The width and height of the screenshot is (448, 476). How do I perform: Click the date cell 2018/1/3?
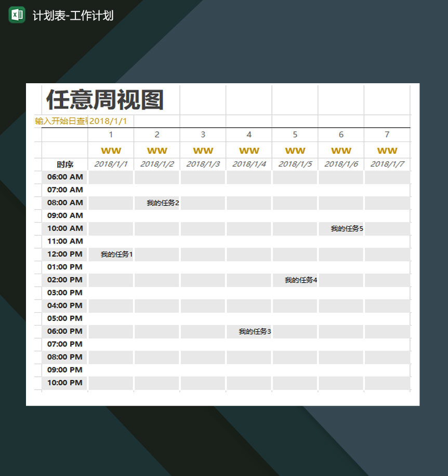click(x=203, y=163)
